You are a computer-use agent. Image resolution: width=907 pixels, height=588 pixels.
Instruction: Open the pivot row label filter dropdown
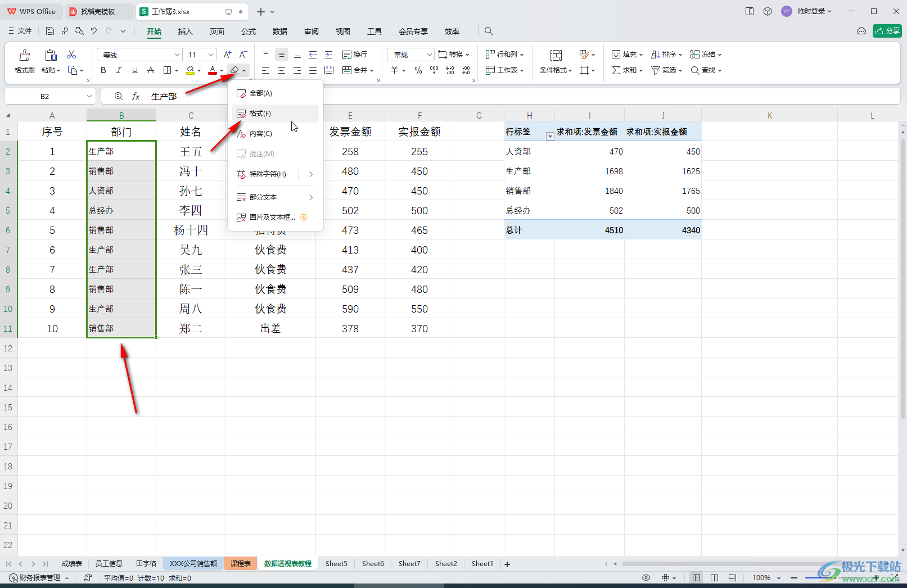pyautogui.click(x=550, y=136)
